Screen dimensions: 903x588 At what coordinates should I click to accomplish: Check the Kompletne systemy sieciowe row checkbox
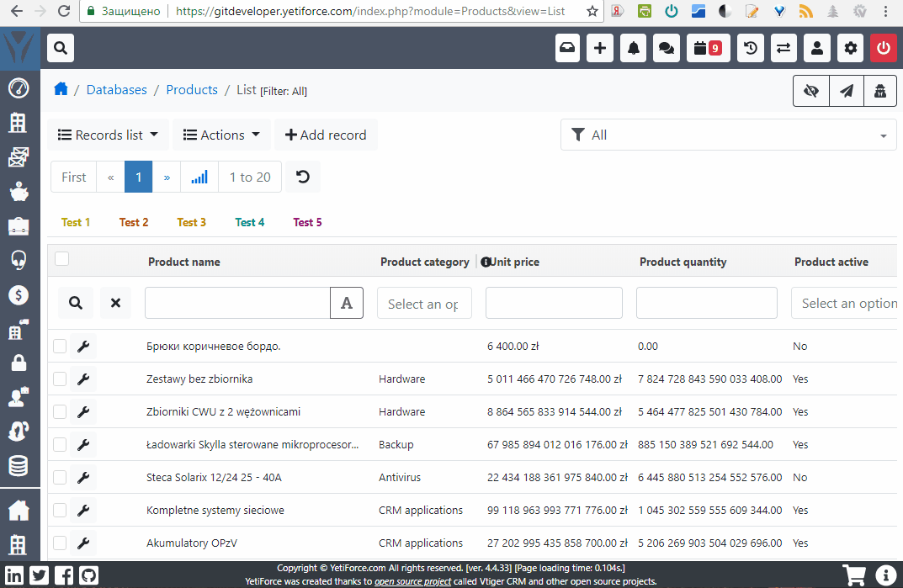click(x=60, y=511)
